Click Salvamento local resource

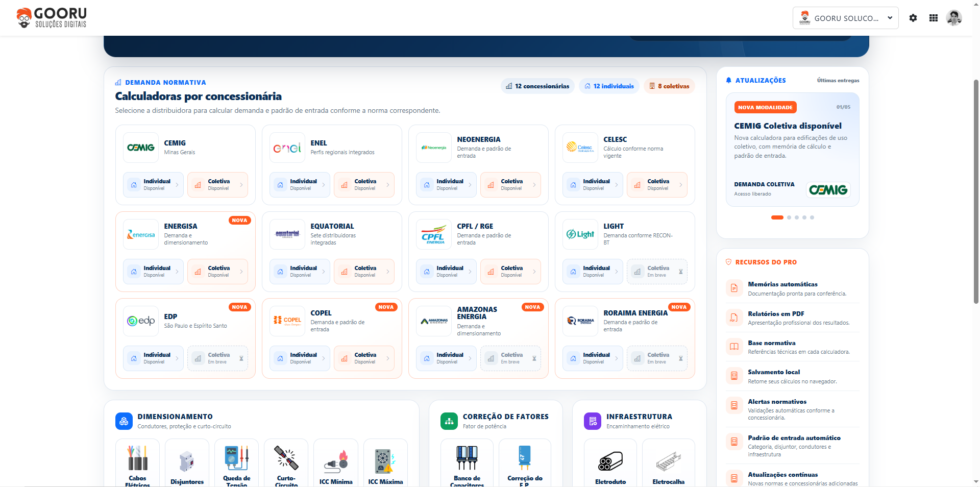pos(793,376)
